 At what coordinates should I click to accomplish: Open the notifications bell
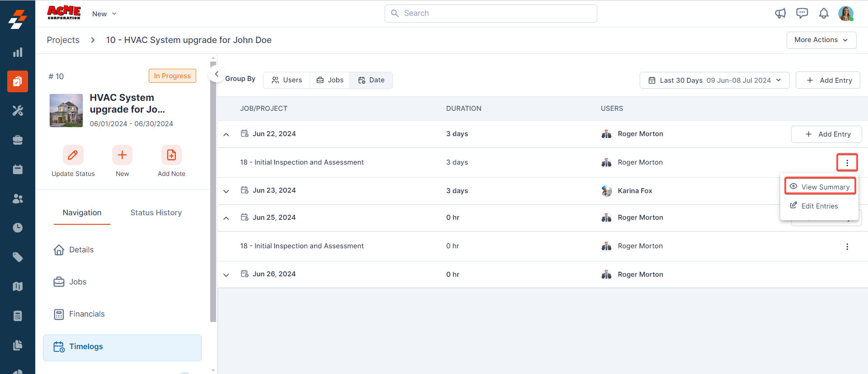point(824,14)
